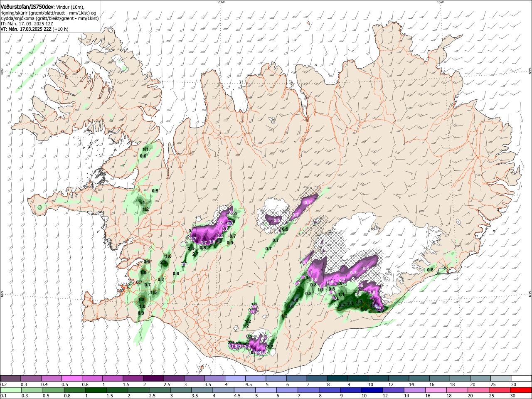Viewport: 532px width, 399px height.
Task: Click the '3.0' precipitation value on the map
Action: (x=225, y=229)
